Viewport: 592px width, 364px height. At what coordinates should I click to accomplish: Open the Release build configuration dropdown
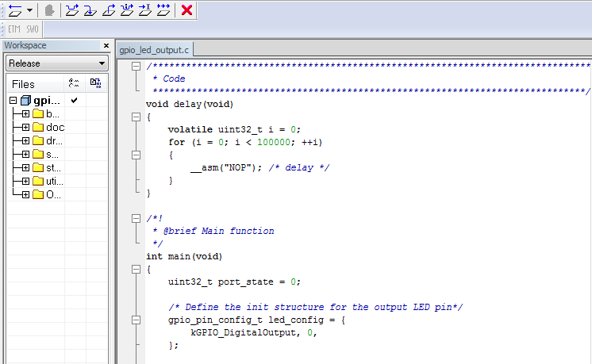(x=56, y=63)
